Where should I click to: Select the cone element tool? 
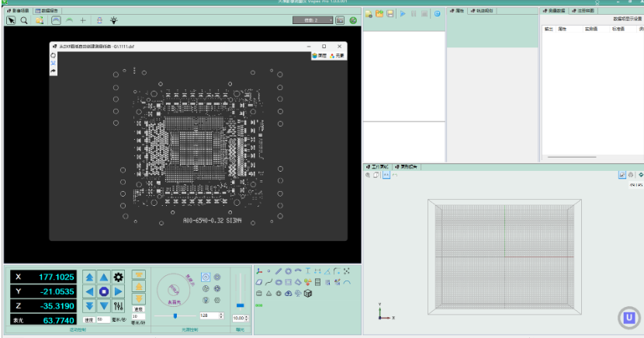[x=268, y=294]
